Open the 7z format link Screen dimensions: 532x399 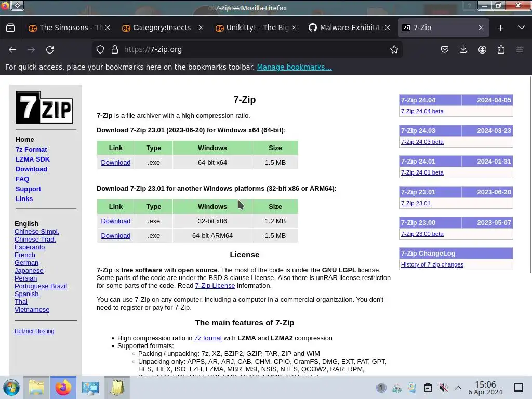click(208, 338)
